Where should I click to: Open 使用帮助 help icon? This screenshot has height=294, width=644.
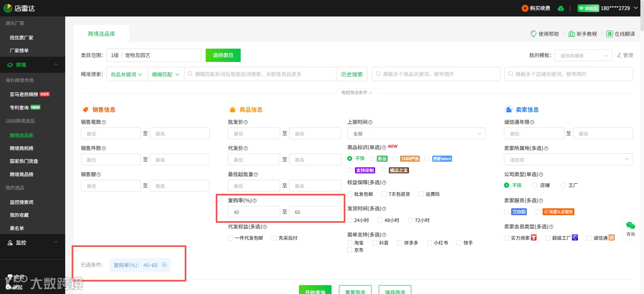pos(534,34)
